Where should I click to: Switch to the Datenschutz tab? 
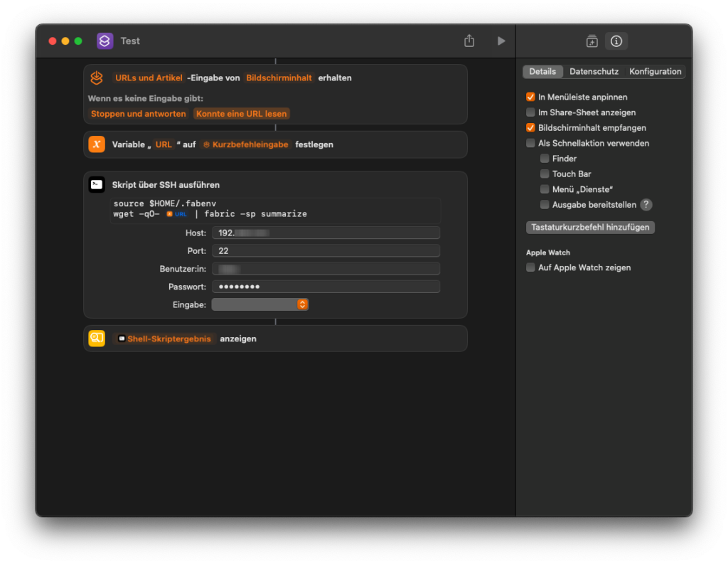pyautogui.click(x=594, y=72)
